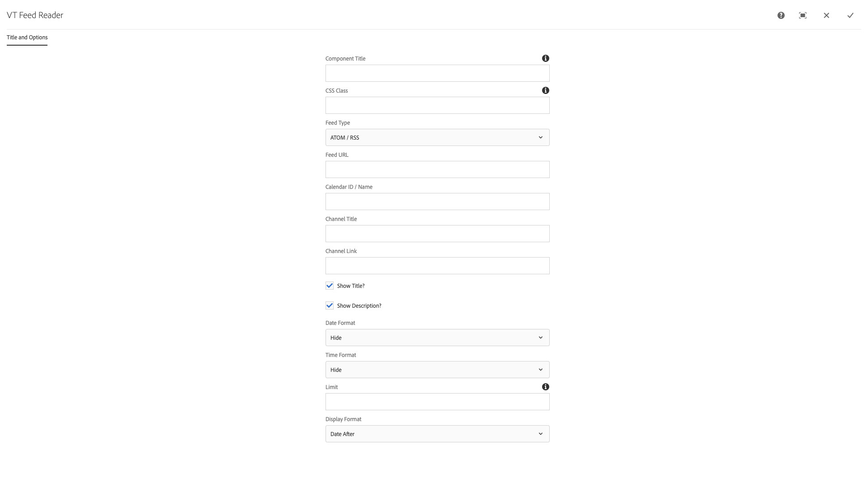Cancel the VT Feed Reader dialog
Image resolution: width=868 pixels, height=488 pixels.
pos(826,15)
